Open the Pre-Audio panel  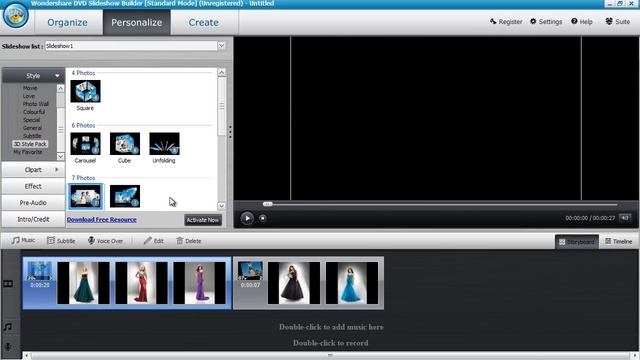click(x=33, y=202)
